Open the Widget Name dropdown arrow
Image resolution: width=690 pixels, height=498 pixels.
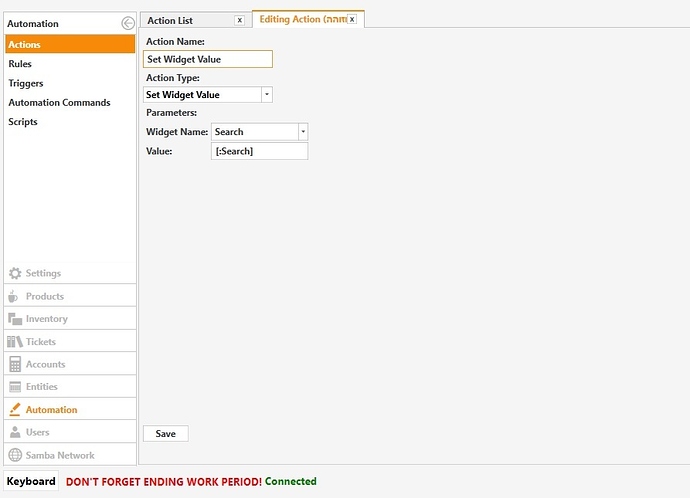(x=303, y=132)
